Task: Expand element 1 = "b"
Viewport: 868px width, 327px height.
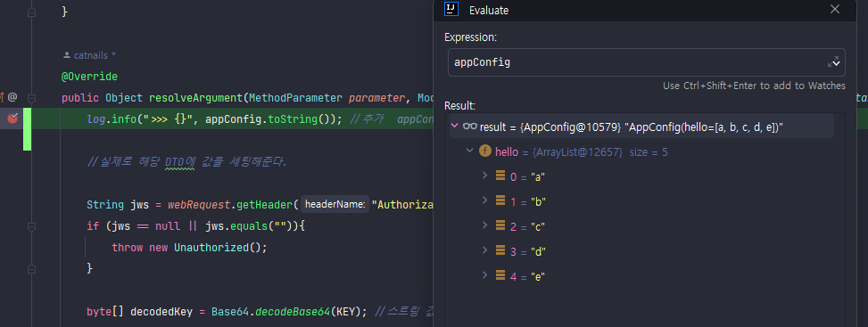Action: point(485,200)
